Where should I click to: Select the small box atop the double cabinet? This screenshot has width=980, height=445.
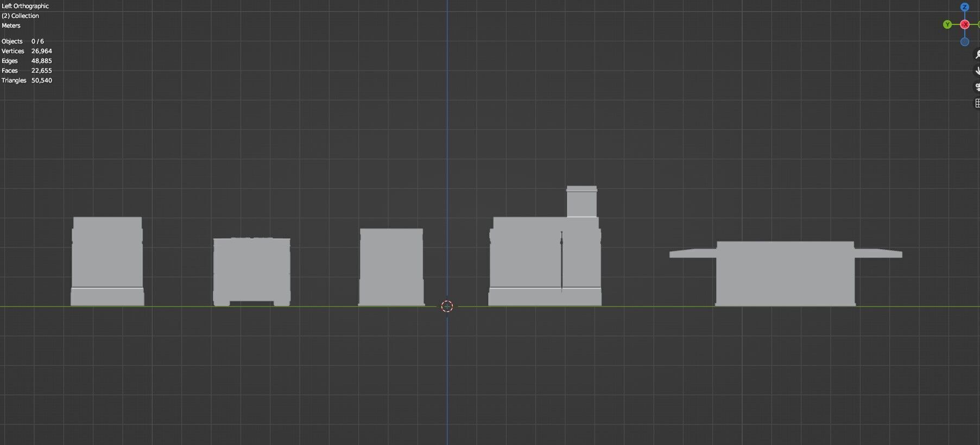click(x=581, y=201)
